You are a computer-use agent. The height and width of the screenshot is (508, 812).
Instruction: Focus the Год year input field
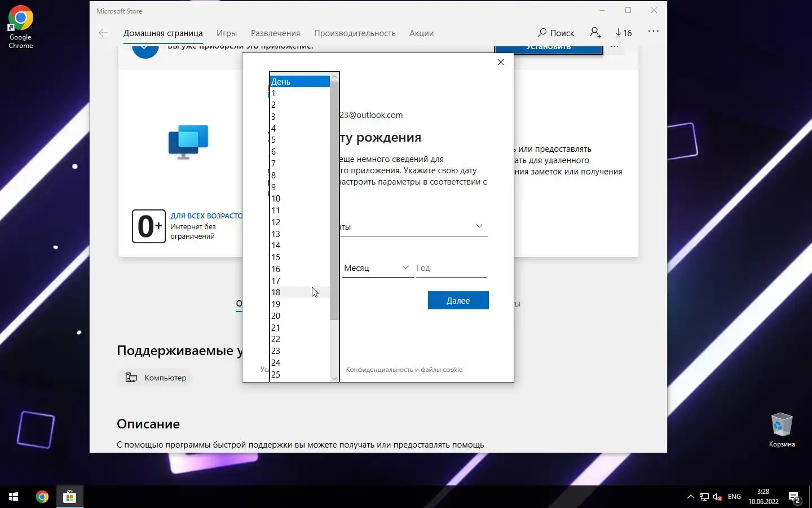click(451, 268)
